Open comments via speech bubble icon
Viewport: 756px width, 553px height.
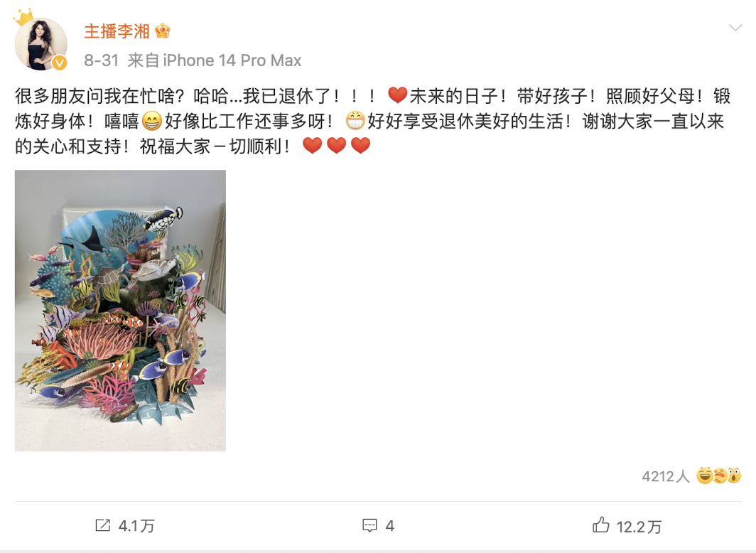point(369,525)
